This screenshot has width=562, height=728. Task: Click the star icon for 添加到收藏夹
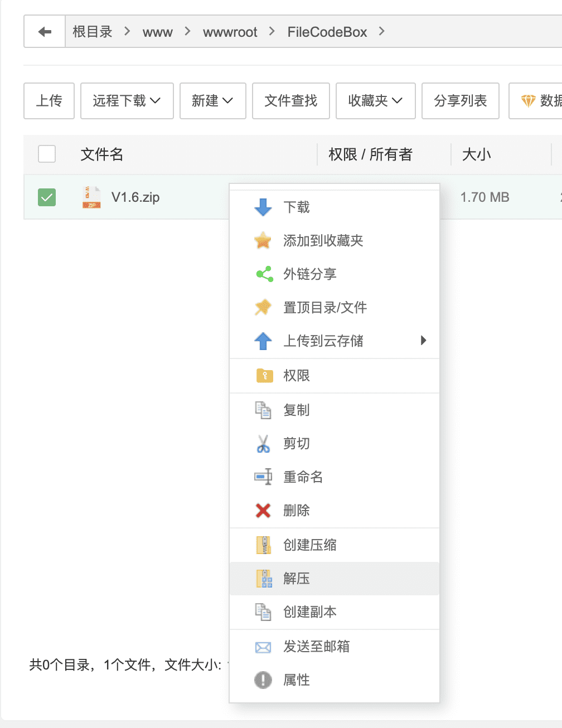[x=263, y=241]
